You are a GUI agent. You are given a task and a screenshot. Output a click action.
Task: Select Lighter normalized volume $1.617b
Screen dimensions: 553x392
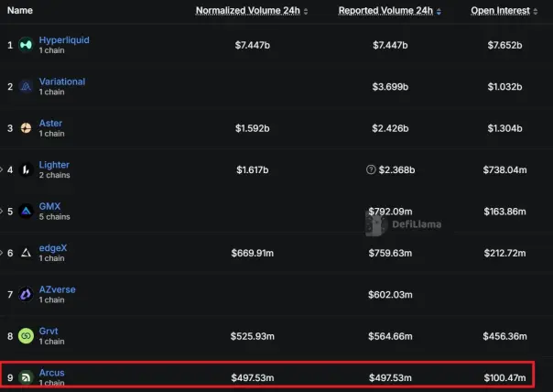252,170
